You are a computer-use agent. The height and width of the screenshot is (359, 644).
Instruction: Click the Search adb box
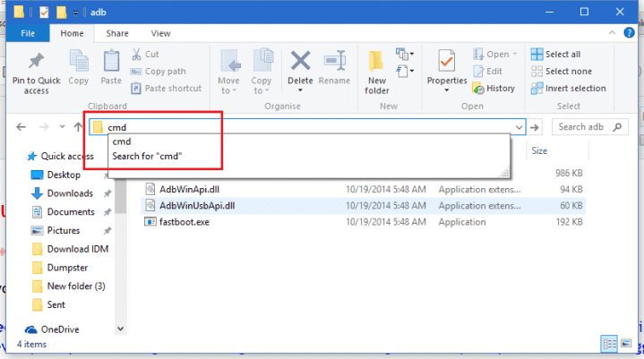589,127
